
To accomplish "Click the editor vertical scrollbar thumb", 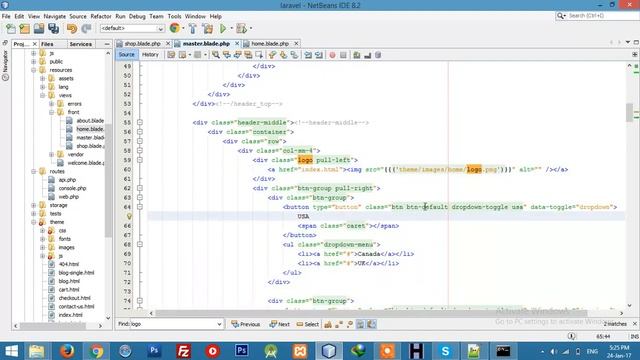I will (629, 112).
